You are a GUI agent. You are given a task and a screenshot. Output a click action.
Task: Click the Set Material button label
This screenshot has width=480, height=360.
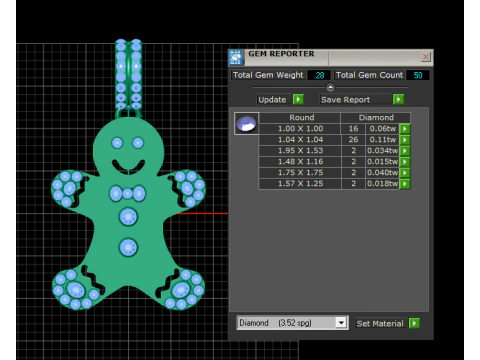click(x=380, y=323)
